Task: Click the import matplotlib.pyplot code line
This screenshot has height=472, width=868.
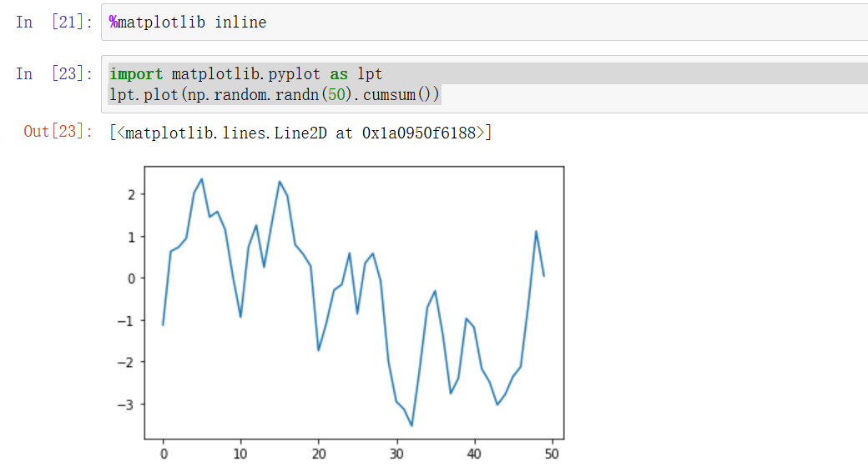Action: point(245,74)
